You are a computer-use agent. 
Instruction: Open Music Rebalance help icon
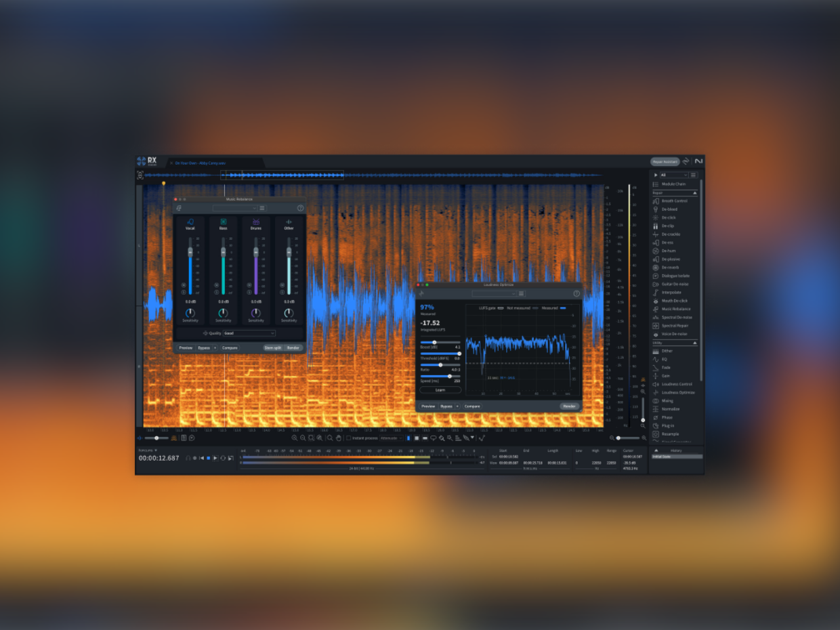click(x=300, y=208)
